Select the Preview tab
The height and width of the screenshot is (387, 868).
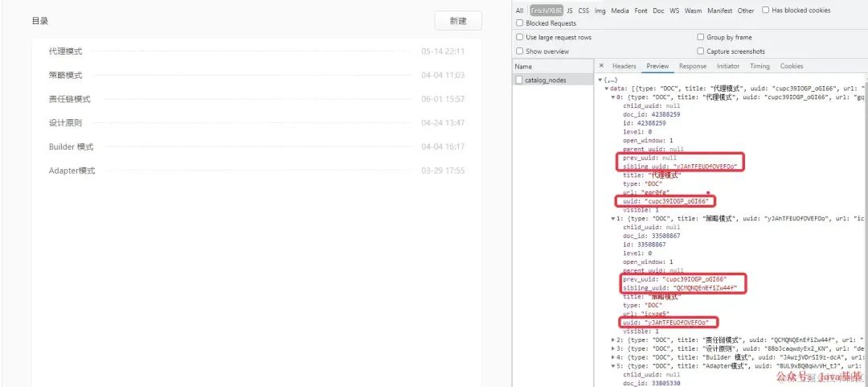pyautogui.click(x=657, y=66)
